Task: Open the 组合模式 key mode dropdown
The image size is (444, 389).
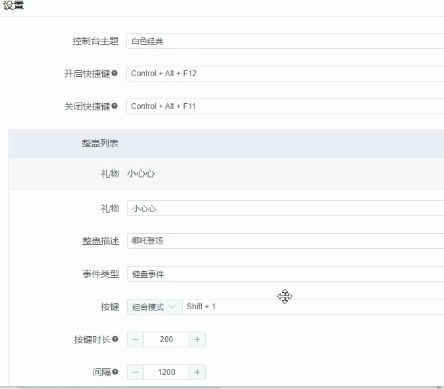Action: pyautogui.click(x=155, y=307)
